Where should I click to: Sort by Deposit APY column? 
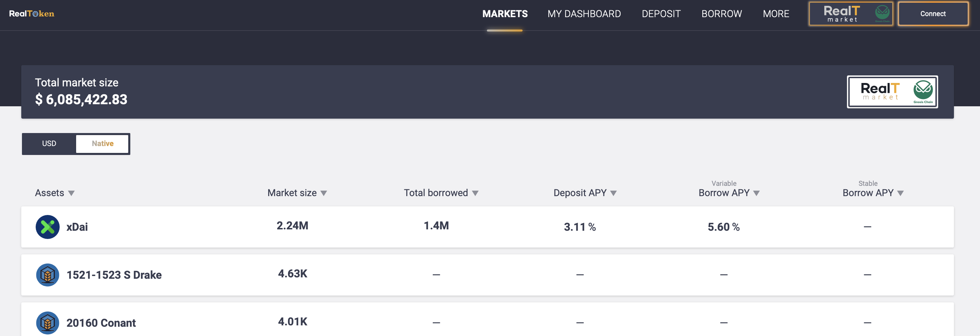point(585,193)
